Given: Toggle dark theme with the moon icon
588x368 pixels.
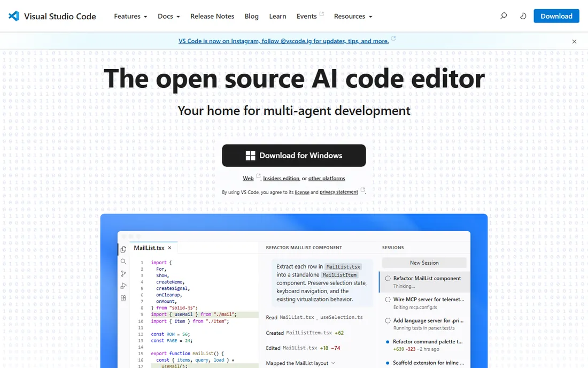Looking at the screenshot, I should pos(523,16).
